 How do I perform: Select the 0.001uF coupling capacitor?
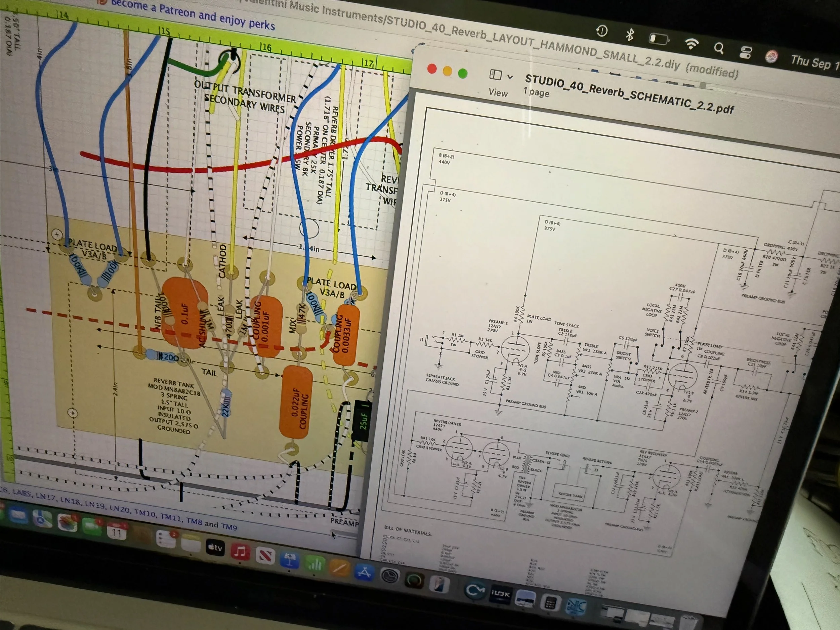(x=266, y=327)
